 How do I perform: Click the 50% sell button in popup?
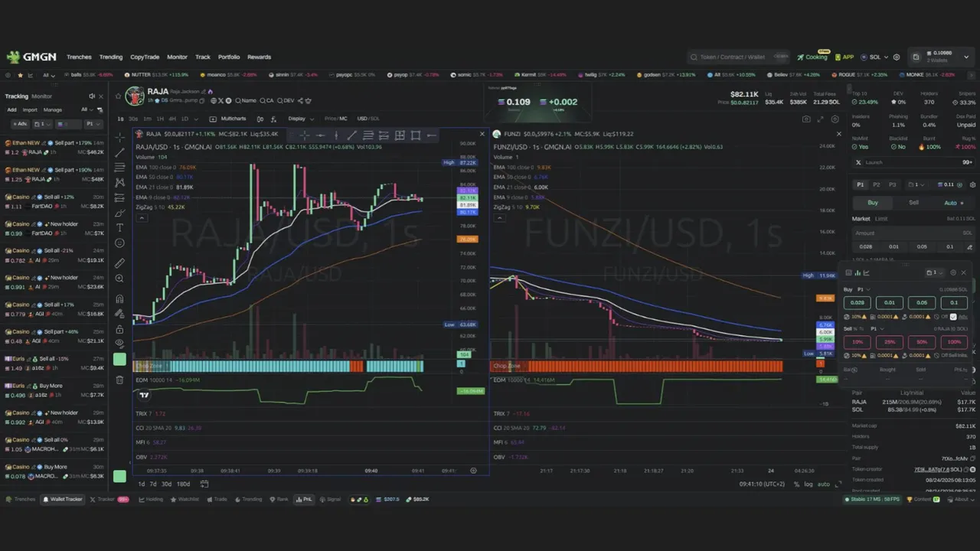(x=922, y=342)
